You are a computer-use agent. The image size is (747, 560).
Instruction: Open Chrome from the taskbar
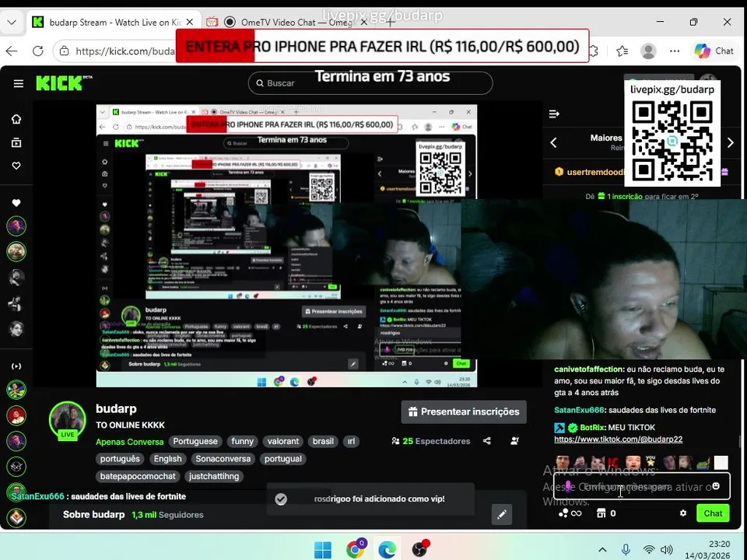(356, 549)
